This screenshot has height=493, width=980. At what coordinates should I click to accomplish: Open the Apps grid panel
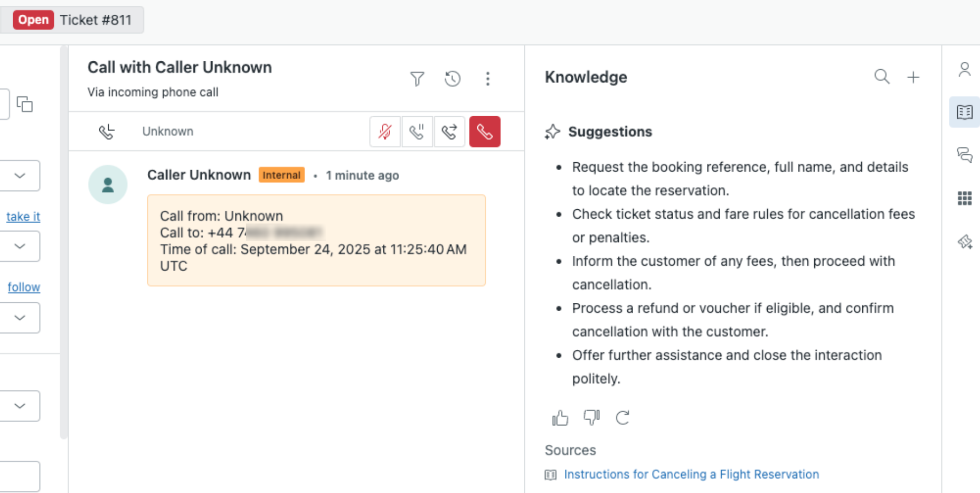pos(964,199)
